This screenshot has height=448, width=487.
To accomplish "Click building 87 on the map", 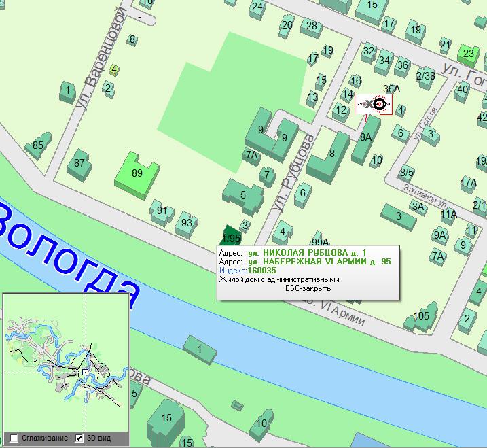I will pyautogui.click(x=80, y=163).
